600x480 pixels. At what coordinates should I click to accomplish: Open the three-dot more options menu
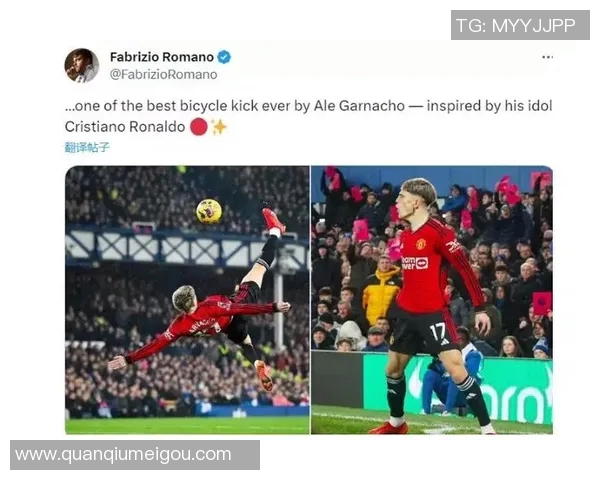pos(547,57)
